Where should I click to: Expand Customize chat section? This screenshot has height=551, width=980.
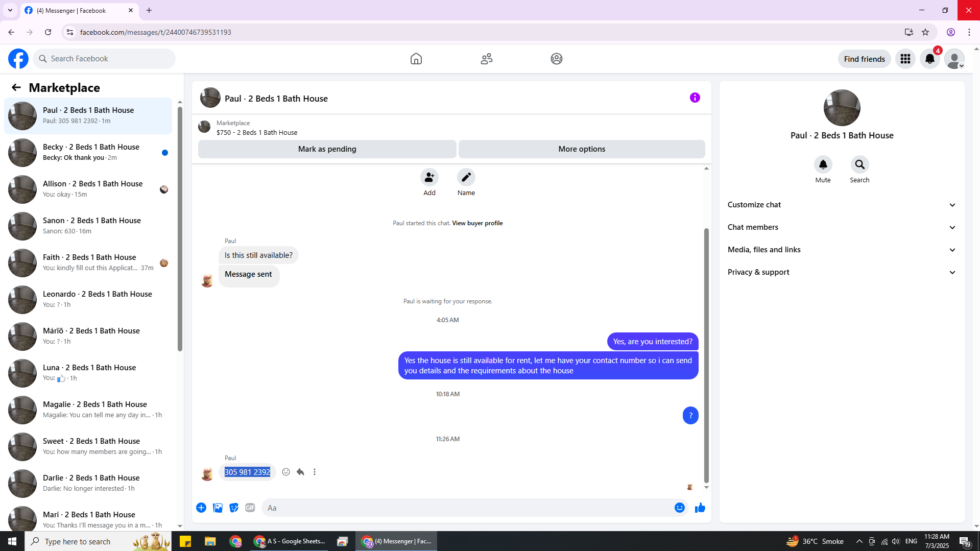click(x=842, y=205)
